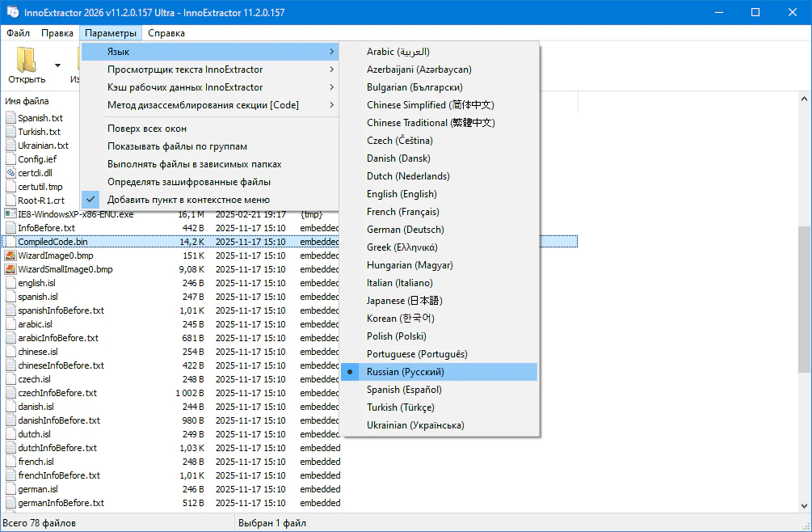Viewport: 812px width, 532px height.
Task: Open the Справка menu
Action: pos(166,33)
